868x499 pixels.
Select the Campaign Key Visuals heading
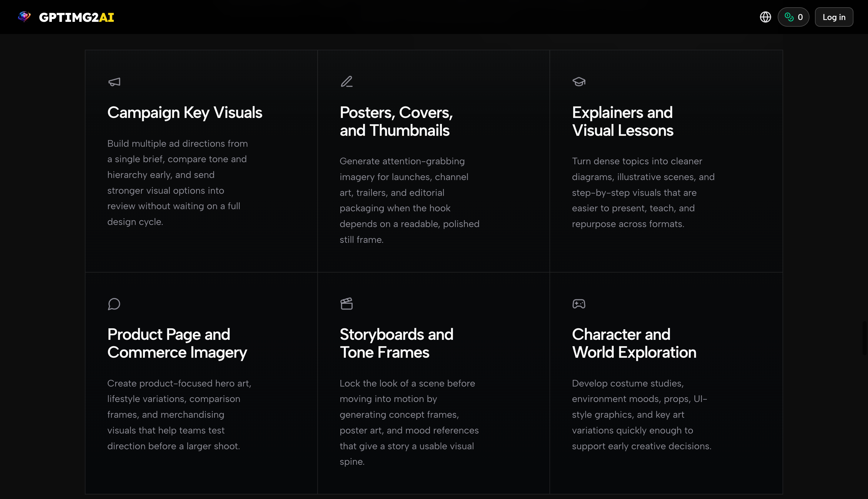185,112
